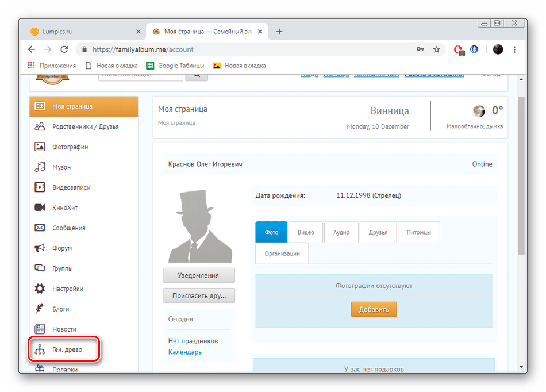Click the Online status text
The image size is (546, 392).
[482, 164]
